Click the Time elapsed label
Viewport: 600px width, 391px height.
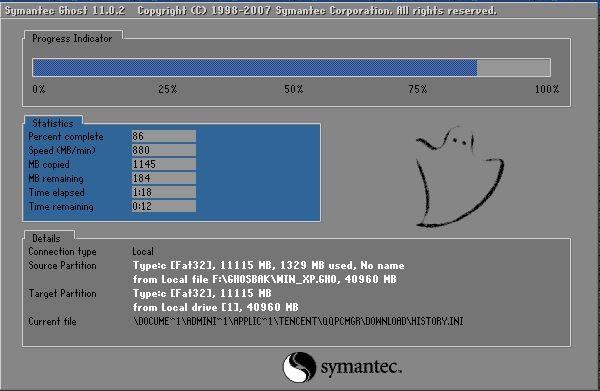pyautogui.click(x=56, y=192)
